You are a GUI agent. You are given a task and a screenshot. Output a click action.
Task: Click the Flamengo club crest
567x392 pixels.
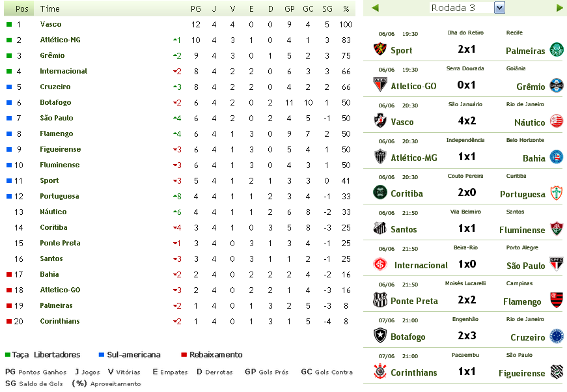pos(556,300)
